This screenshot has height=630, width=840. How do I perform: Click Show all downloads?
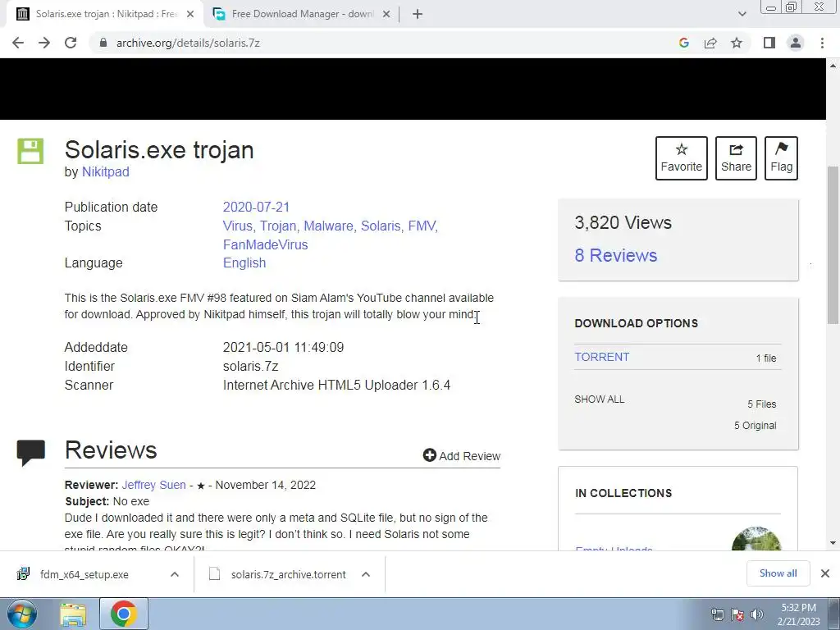(x=778, y=573)
